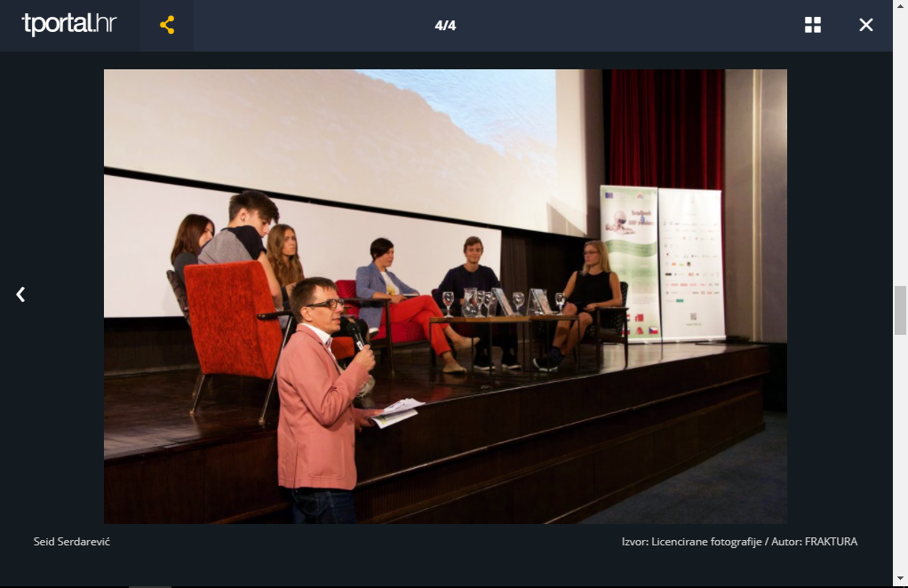Viewport: 908px width, 588px height.
Task: Open the gallery grid thumbnail view
Action: click(812, 25)
